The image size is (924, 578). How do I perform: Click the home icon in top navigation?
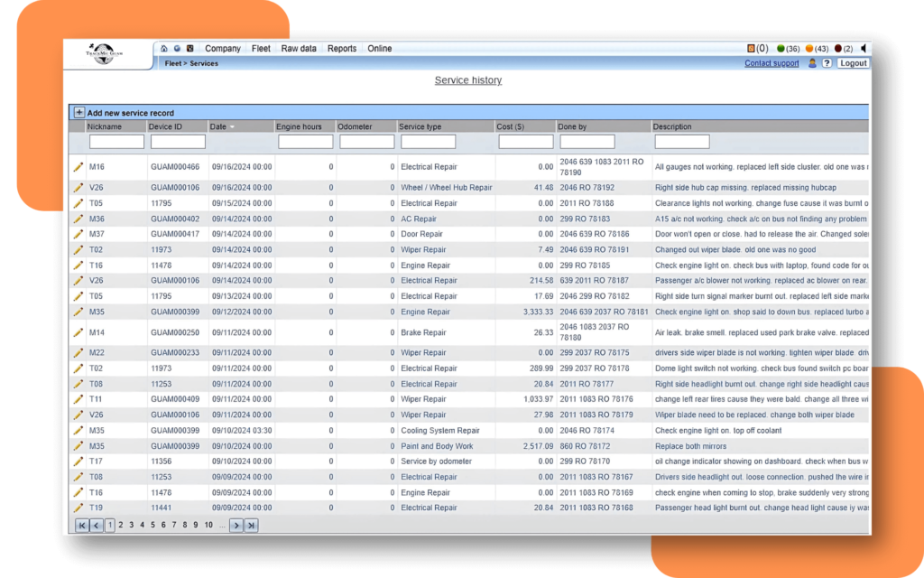click(164, 49)
